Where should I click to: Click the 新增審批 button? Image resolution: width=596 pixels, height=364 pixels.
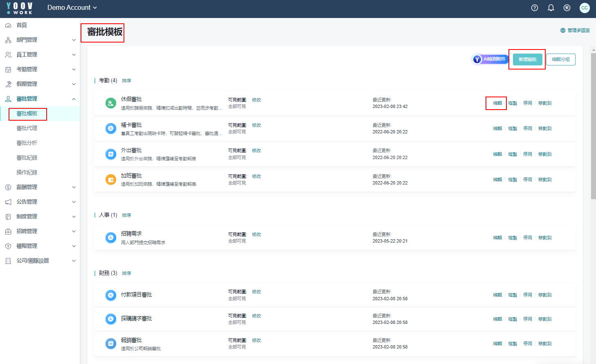tap(527, 60)
